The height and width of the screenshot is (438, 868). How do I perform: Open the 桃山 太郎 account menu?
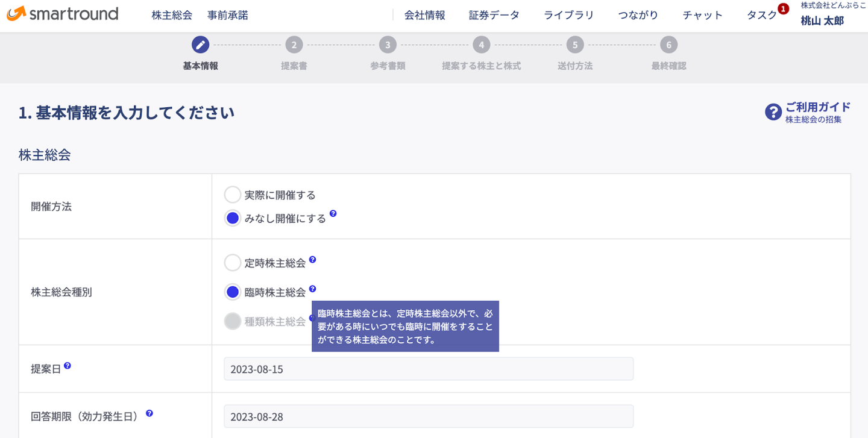(822, 20)
